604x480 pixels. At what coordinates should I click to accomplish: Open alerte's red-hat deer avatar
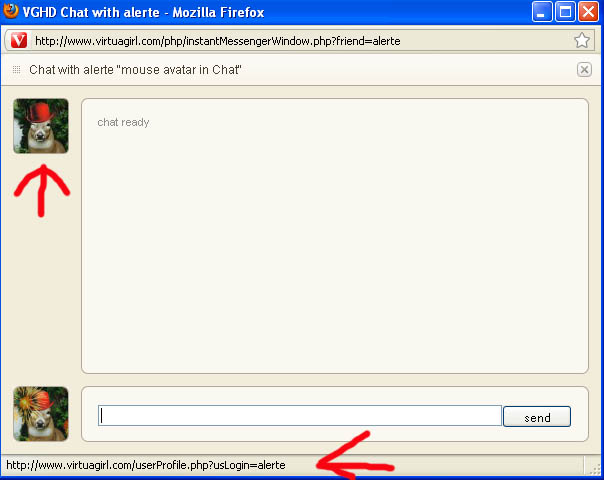tap(41, 126)
